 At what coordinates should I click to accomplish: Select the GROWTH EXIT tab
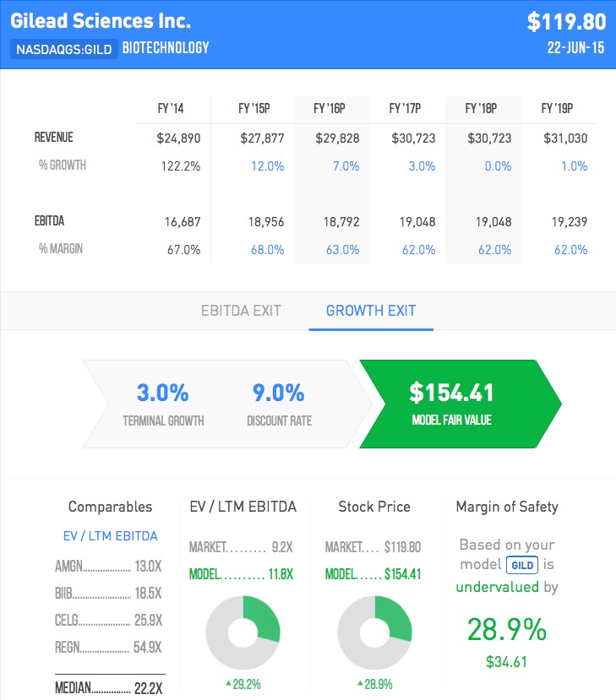(371, 310)
